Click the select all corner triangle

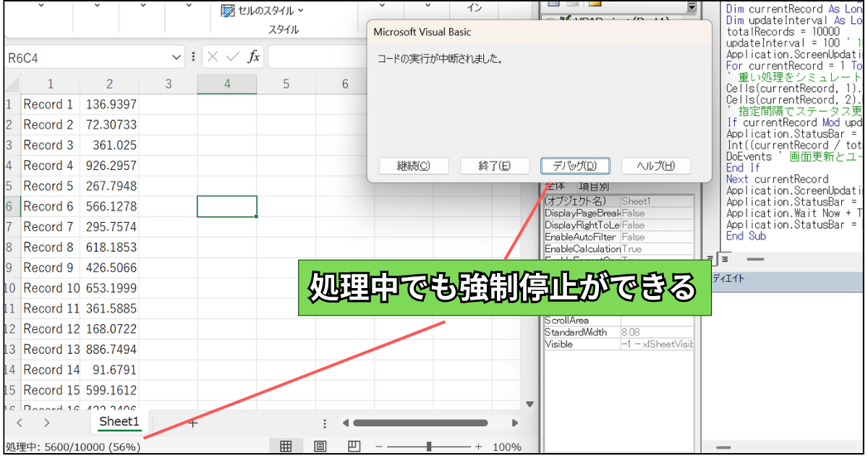pos(12,84)
